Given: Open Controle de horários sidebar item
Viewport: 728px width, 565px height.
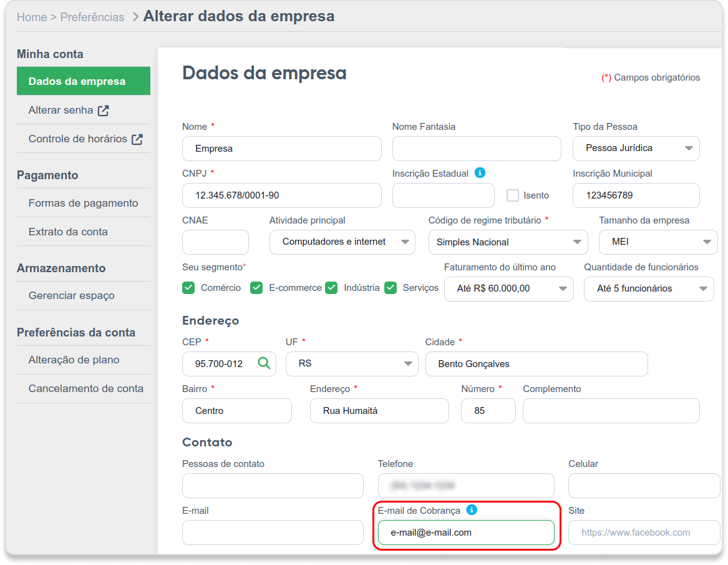Looking at the screenshot, I should pos(84,139).
